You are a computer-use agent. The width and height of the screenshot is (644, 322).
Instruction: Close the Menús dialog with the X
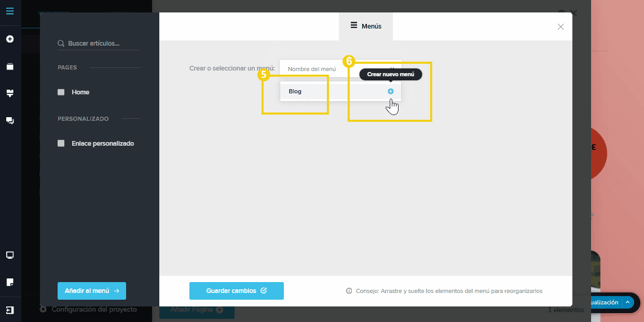click(x=560, y=27)
